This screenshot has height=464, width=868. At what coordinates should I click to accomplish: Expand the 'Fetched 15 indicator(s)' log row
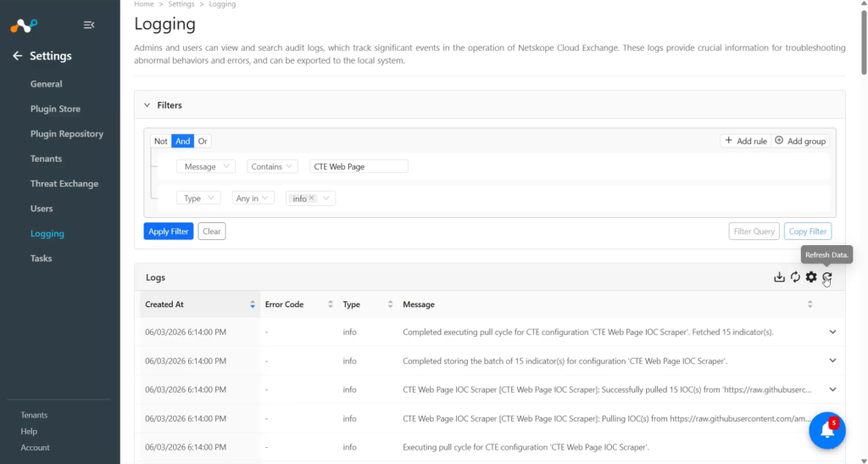[x=832, y=333]
